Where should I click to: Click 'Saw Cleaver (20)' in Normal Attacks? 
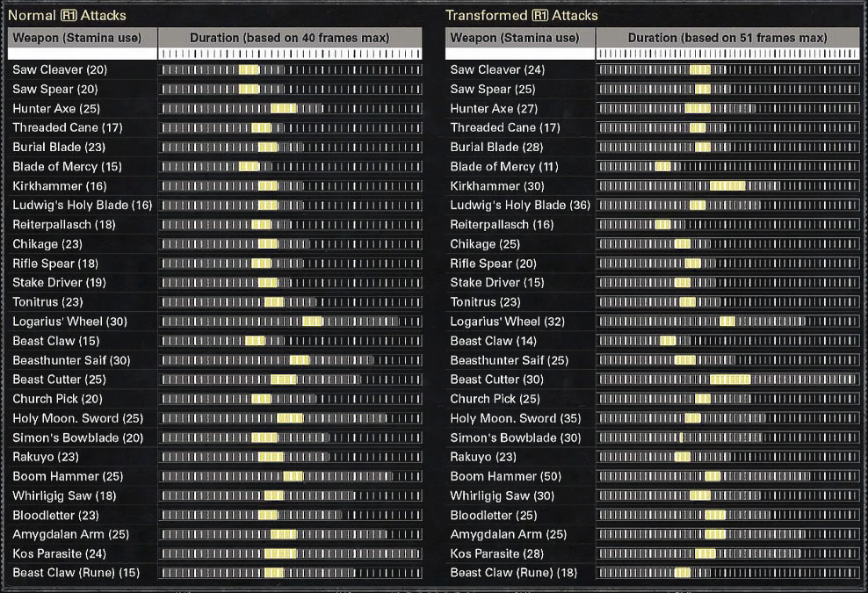tap(60, 69)
